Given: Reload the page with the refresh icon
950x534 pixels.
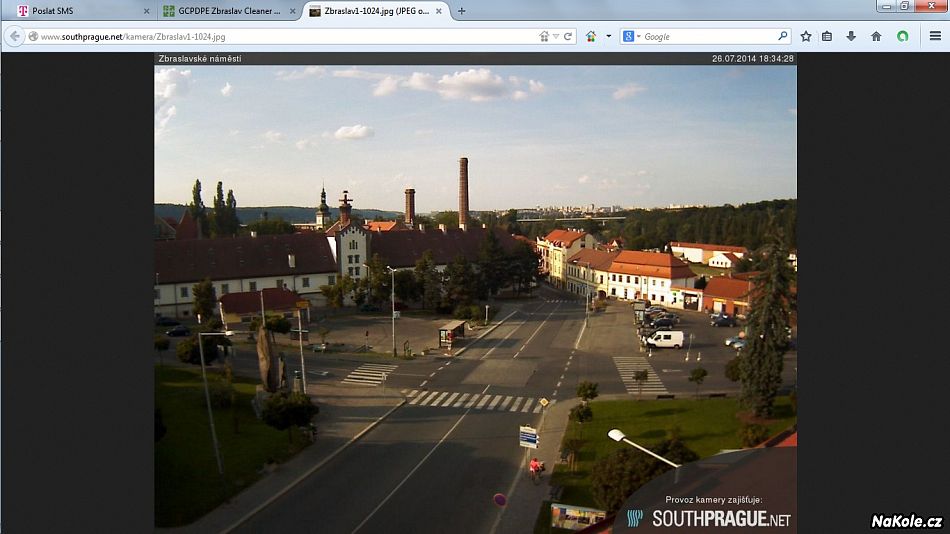Looking at the screenshot, I should [x=568, y=36].
